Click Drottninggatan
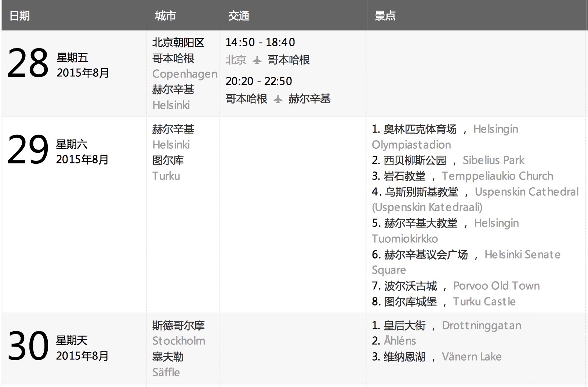Image resolution: width=588 pixels, height=387 pixels. 482,326
